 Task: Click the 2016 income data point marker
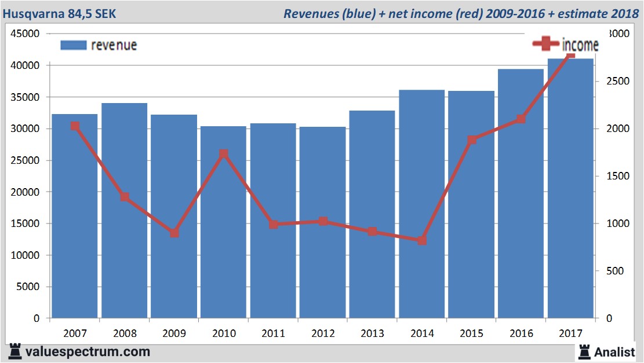click(521, 119)
